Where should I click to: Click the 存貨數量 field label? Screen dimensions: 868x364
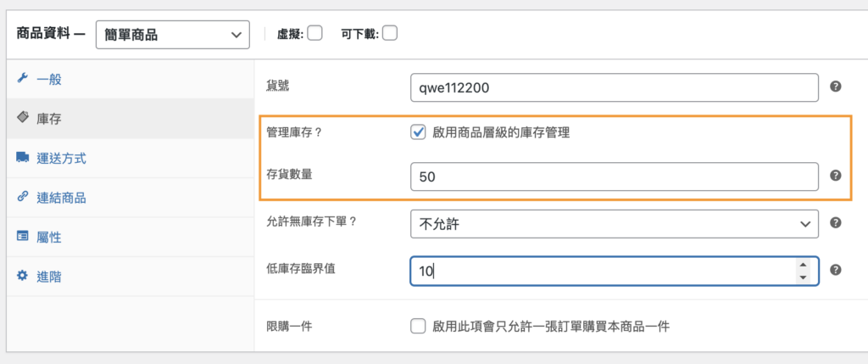tap(290, 175)
